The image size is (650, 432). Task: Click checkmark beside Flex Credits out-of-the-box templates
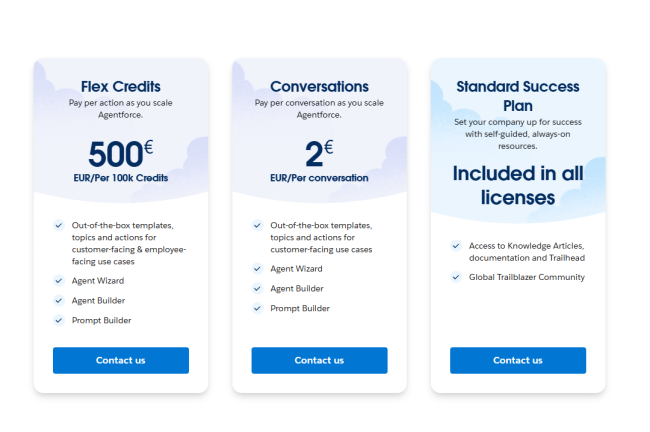[59, 225]
